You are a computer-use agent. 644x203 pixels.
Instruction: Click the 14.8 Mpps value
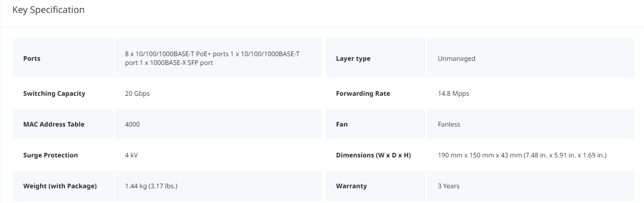(x=454, y=93)
